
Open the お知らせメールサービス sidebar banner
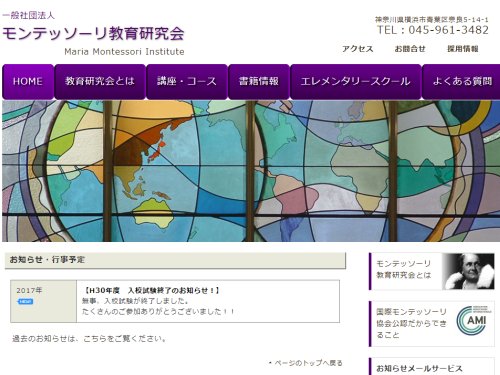coord(432,367)
